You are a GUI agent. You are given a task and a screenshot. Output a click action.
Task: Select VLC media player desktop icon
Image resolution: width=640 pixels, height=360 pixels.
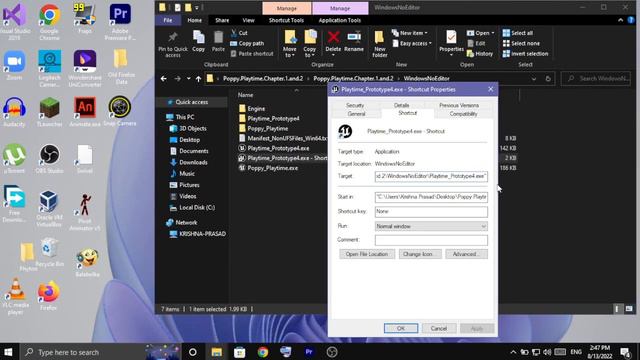coord(15,296)
